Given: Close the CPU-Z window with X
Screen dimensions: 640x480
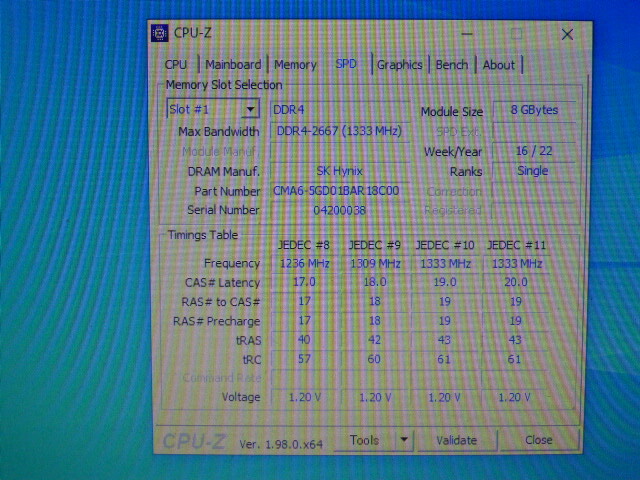Looking at the screenshot, I should click(x=567, y=34).
